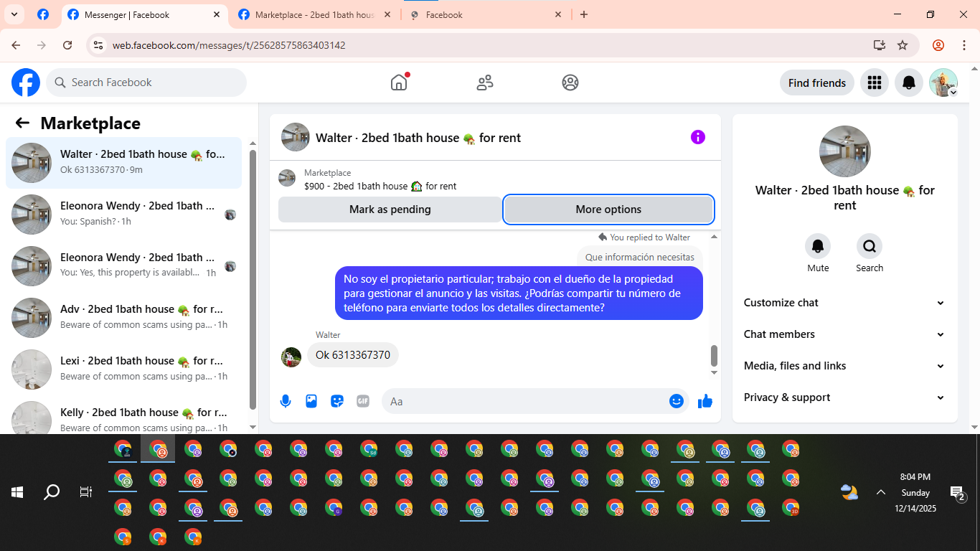The image size is (980, 551).
Task: Open Eleonora Wendy chat saying property is available
Action: coord(123,266)
